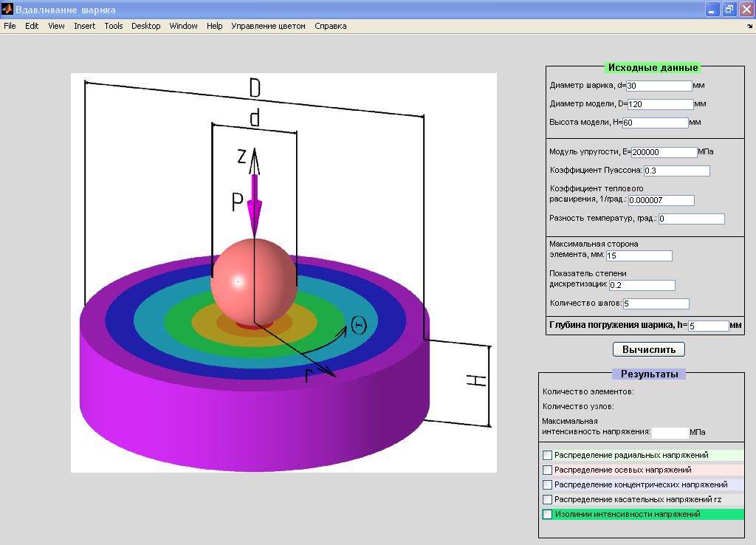Enable Распределение радиальных напряжений checkbox
Image resolution: width=756 pixels, height=545 pixels.
(x=547, y=456)
